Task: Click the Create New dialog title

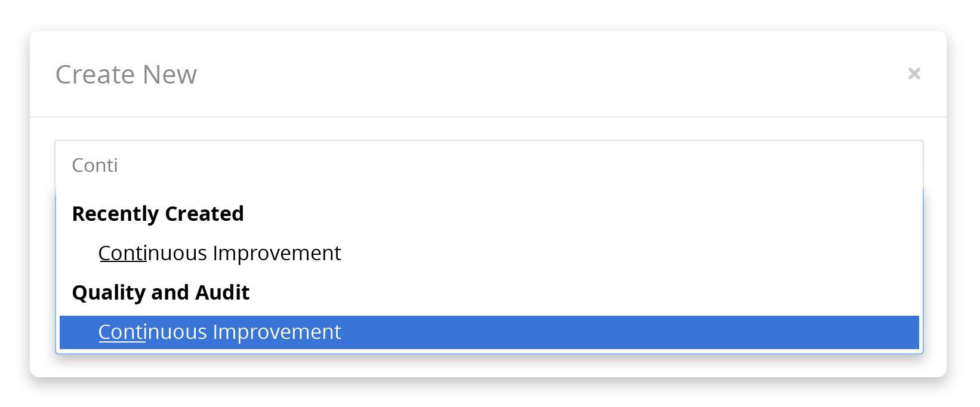Action: [126, 75]
